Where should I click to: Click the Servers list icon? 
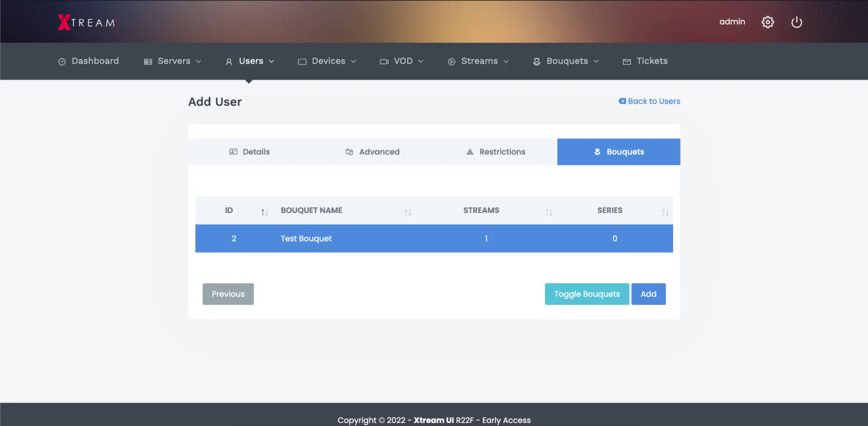[x=148, y=62]
